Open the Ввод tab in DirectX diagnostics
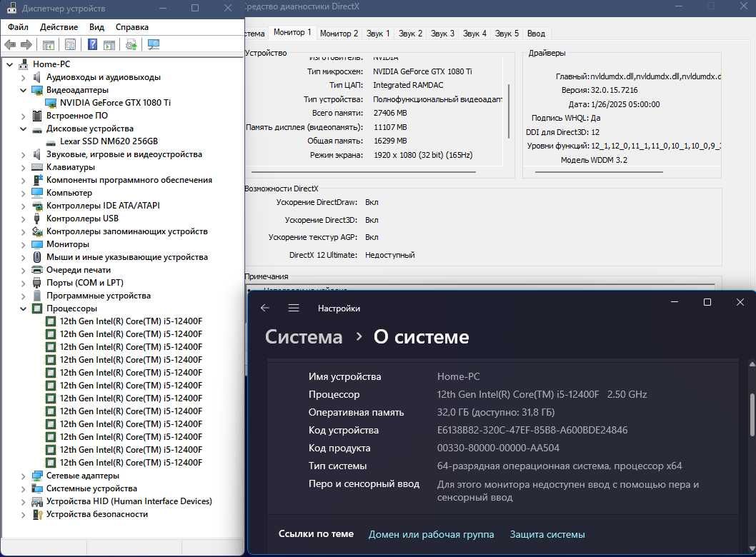This screenshot has width=756, height=557. 536,34
